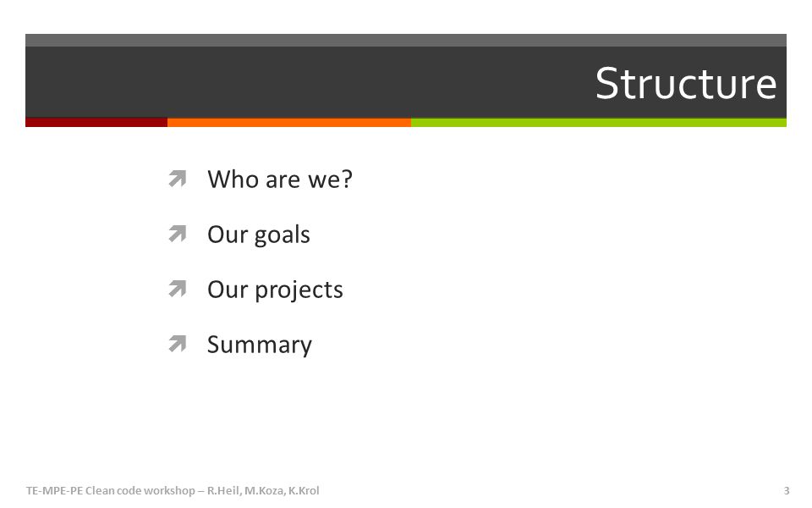The height and width of the screenshot is (508, 812).
Task: Click the arrow bullet beside Our projects
Action: coord(177,289)
